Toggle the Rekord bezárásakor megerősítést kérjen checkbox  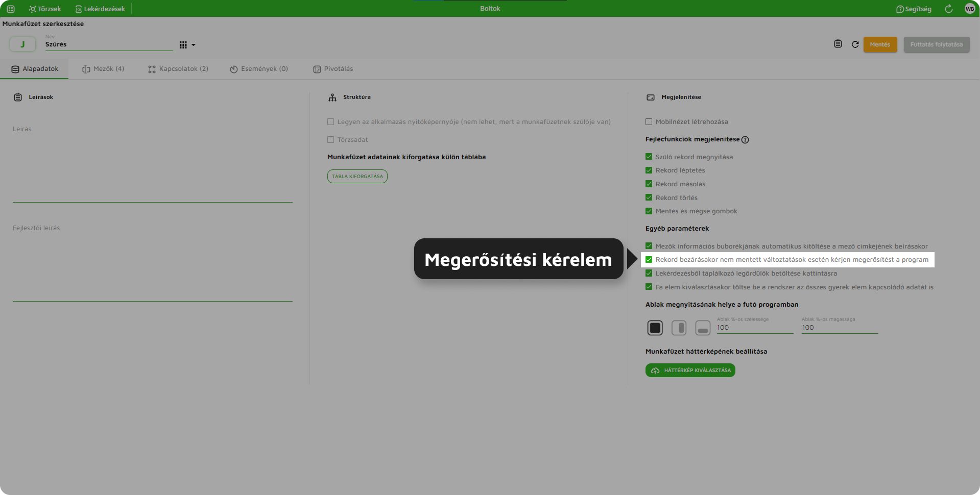[x=649, y=260]
